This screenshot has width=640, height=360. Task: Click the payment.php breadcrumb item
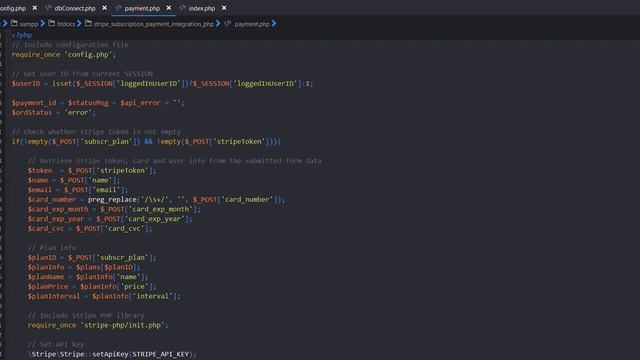[252, 24]
